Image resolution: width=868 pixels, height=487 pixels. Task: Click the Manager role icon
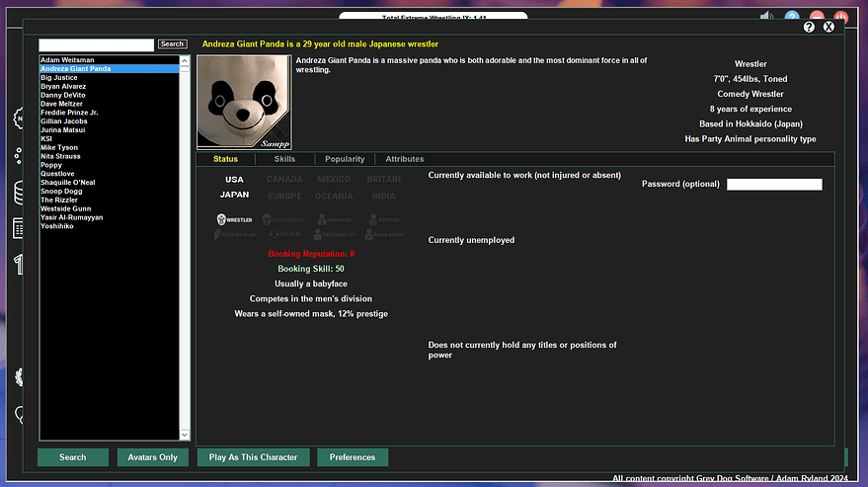pyautogui.click(x=322, y=219)
